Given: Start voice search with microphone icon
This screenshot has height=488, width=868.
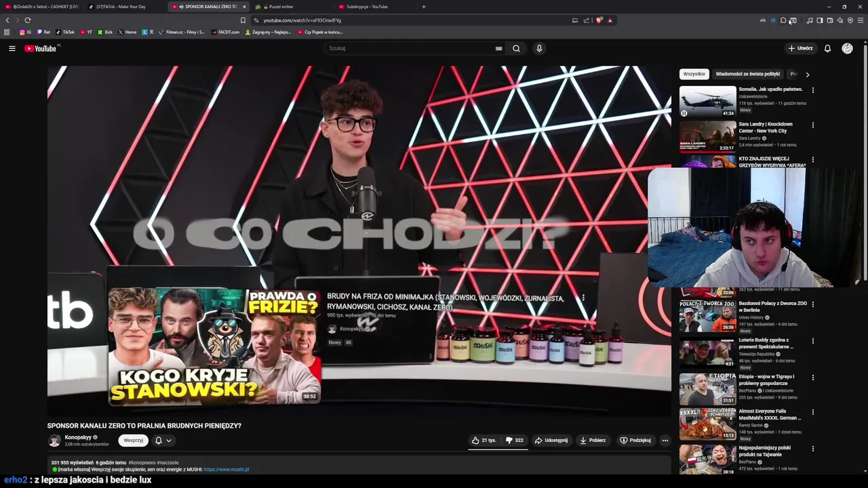Looking at the screenshot, I should point(539,48).
